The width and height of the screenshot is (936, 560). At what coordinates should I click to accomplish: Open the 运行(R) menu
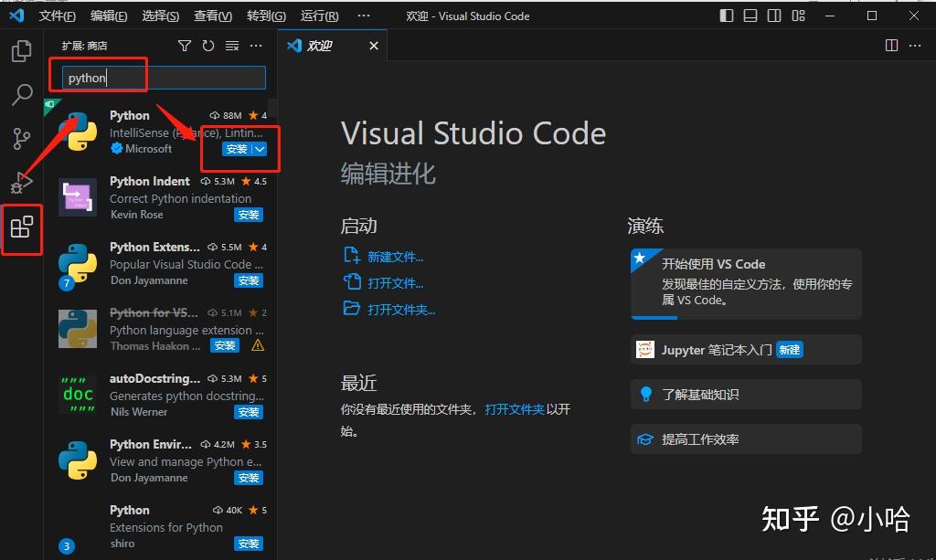(319, 16)
